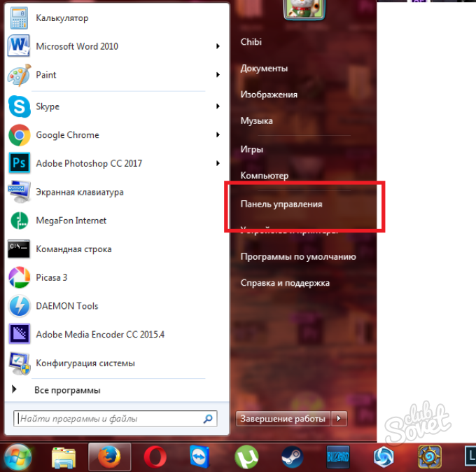Image resolution: width=476 pixels, height=472 pixels.
Task: Open TeamViewer taskbar icon
Action: click(x=200, y=457)
